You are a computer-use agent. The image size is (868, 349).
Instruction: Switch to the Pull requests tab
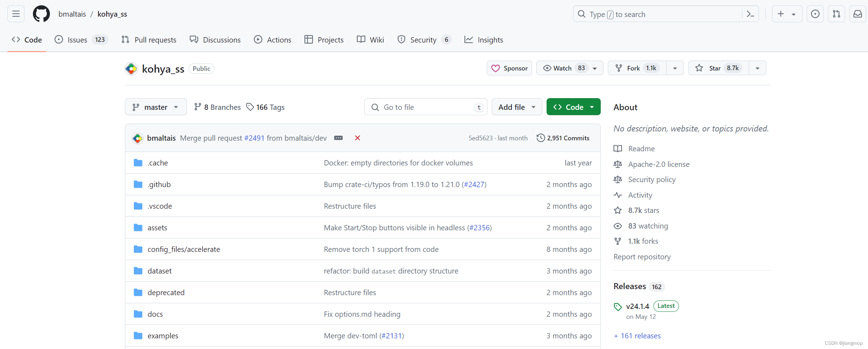click(149, 40)
